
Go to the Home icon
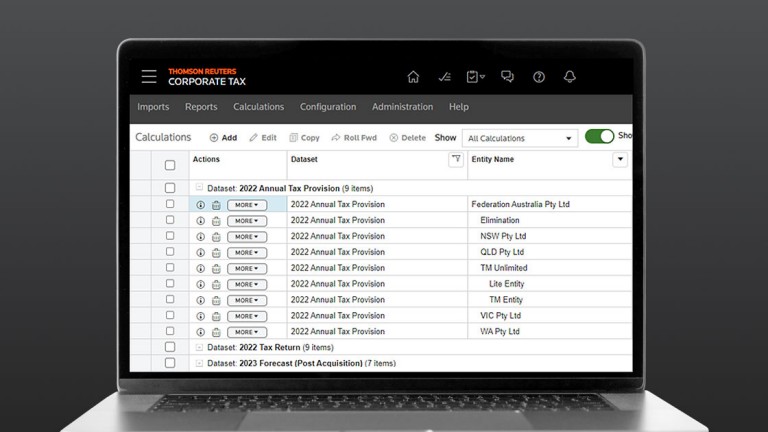[x=413, y=77]
